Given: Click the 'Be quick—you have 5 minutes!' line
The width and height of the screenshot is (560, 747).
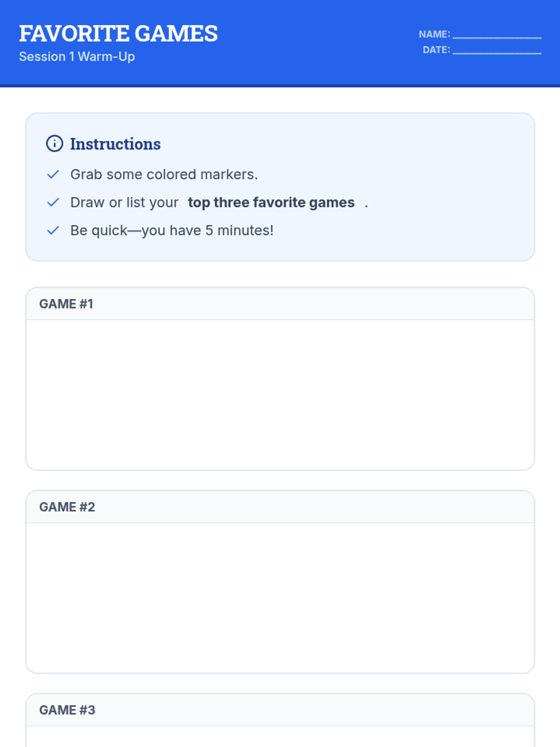Looking at the screenshot, I should [x=172, y=231].
